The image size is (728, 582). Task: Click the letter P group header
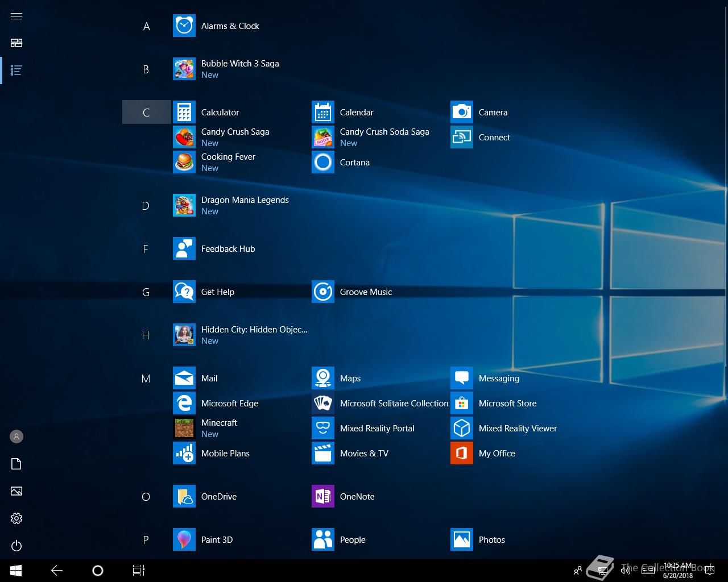click(x=146, y=540)
